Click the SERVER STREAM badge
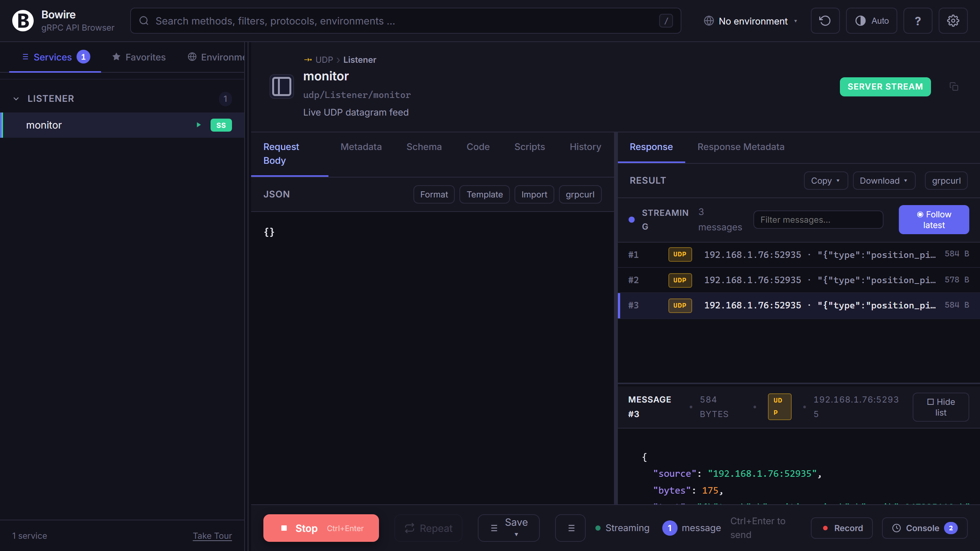 coord(885,87)
